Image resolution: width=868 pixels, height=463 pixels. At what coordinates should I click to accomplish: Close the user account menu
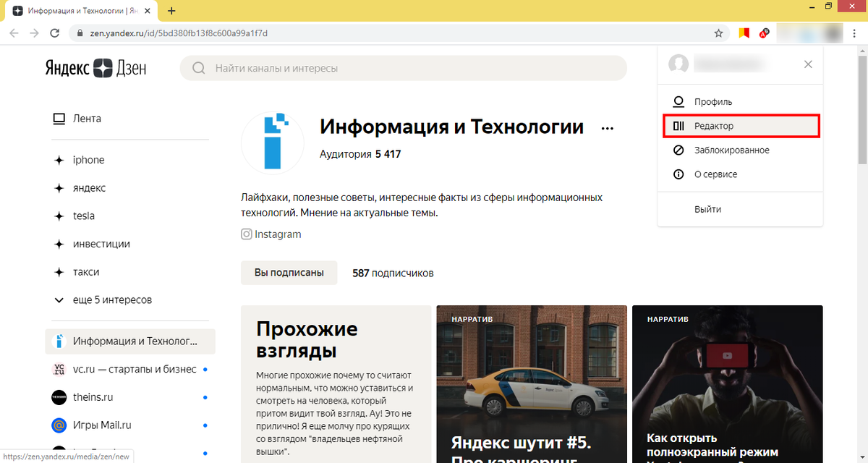click(x=808, y=64)
